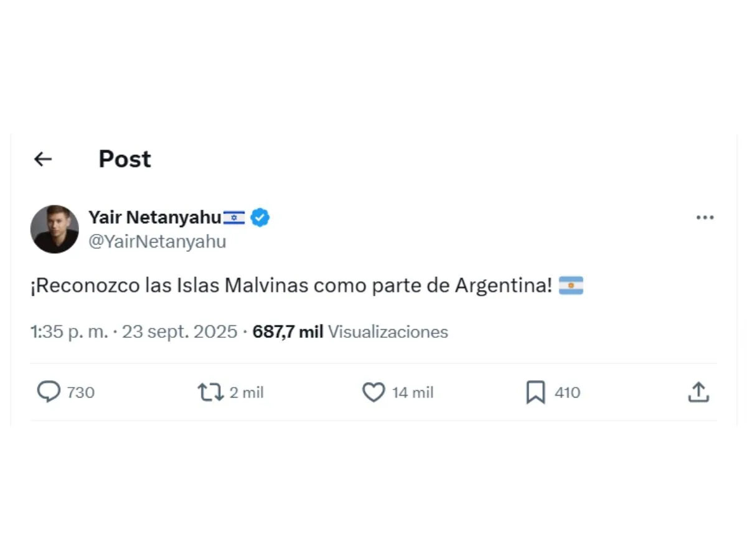Image resolution: width=747 pixels, height=560 pixels.
Task: Open the three-dot more options menu
Action: click(x=705, y=217)
